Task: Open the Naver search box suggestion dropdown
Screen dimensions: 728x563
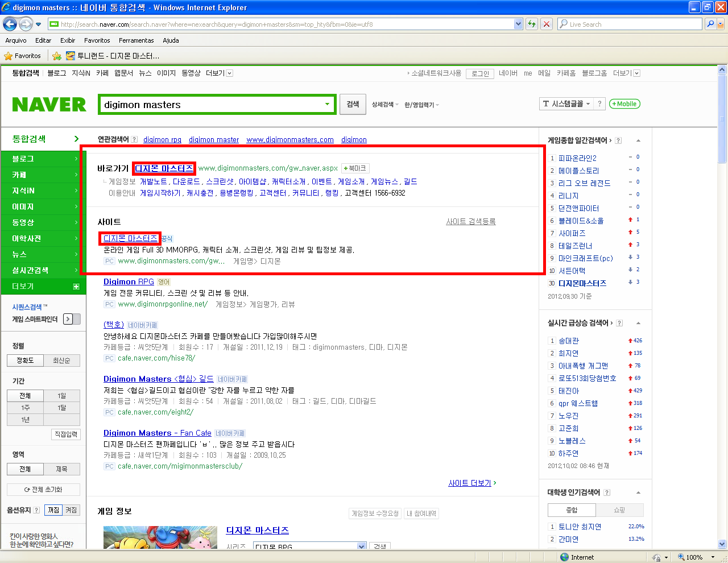Action: click(x=327, y=105)
